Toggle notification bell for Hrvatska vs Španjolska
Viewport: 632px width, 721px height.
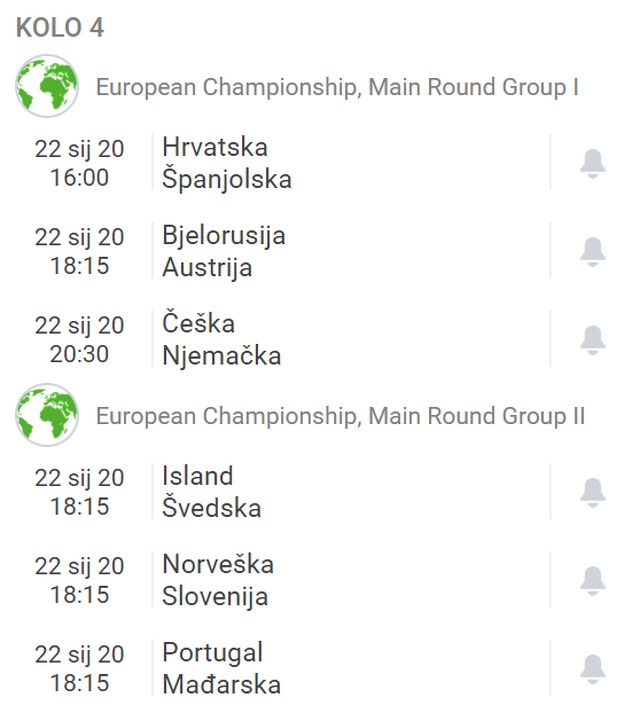[592, 163]
